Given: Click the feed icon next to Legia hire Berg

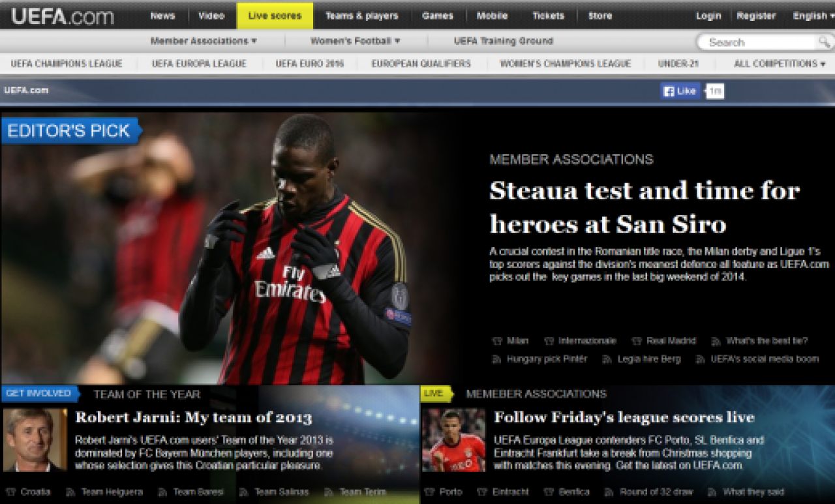Looking at the screenshot, I should pyautogui.click(x=607, y=359).
